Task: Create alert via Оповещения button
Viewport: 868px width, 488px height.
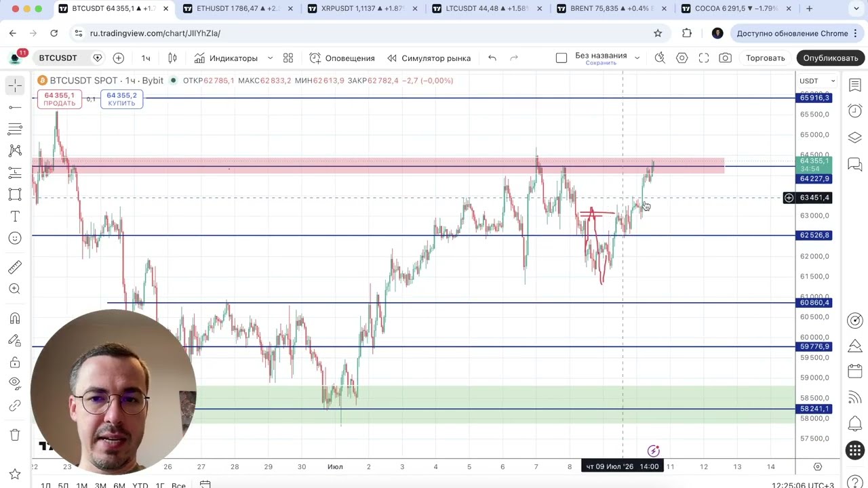Action: coord(342,58)
